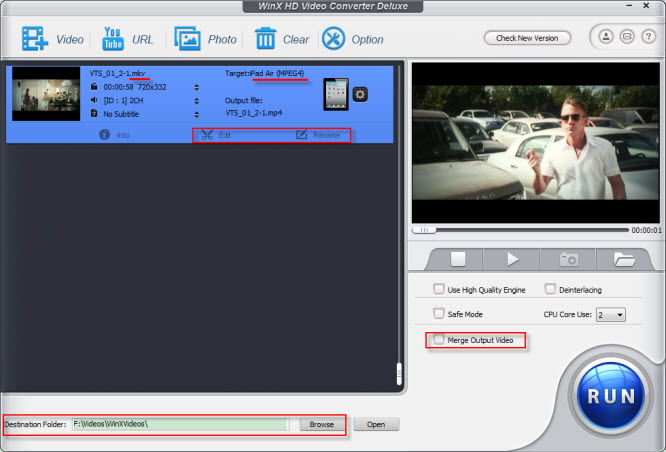Change video track selector stepper
Screen dimensions: 666x452
[x=196, y=88]
